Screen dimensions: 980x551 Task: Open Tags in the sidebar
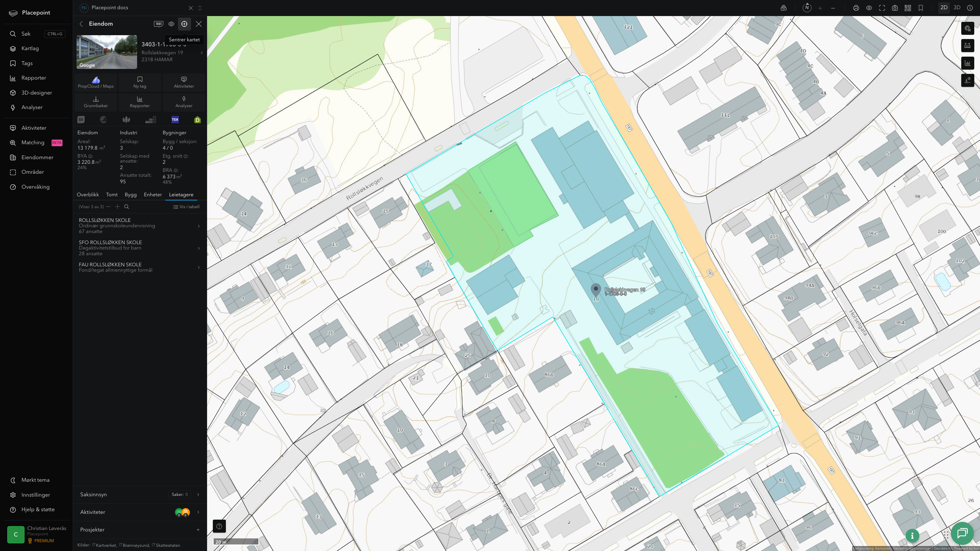coord(37,63)
